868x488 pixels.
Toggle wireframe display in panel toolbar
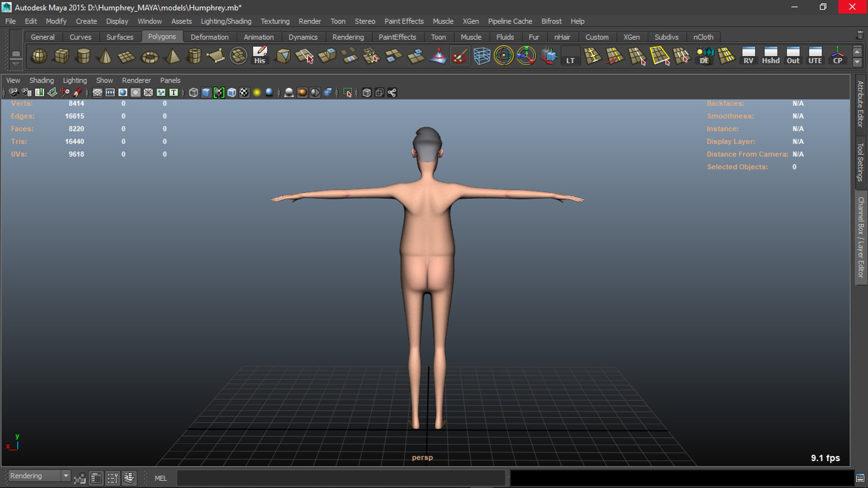point(193,93)
